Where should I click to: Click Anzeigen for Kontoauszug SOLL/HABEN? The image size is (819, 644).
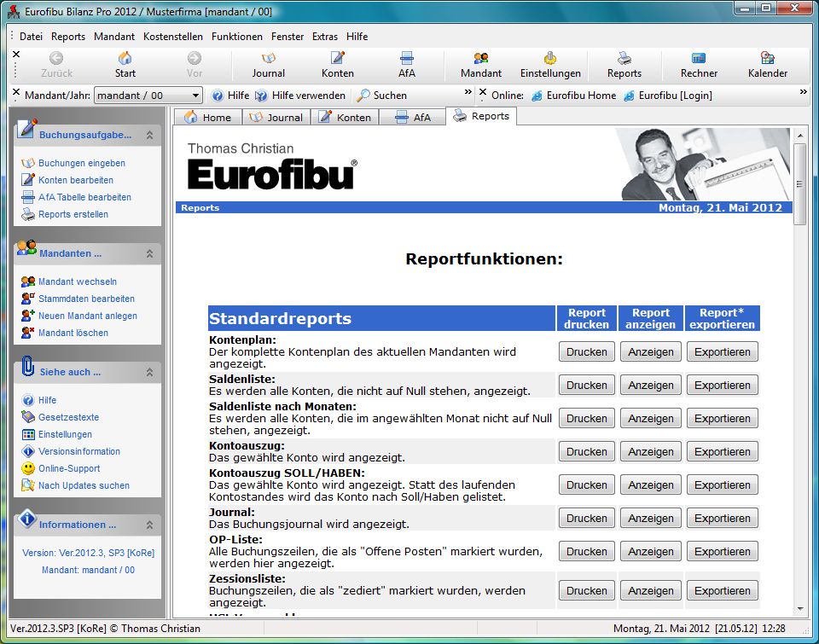click(651, 485)
